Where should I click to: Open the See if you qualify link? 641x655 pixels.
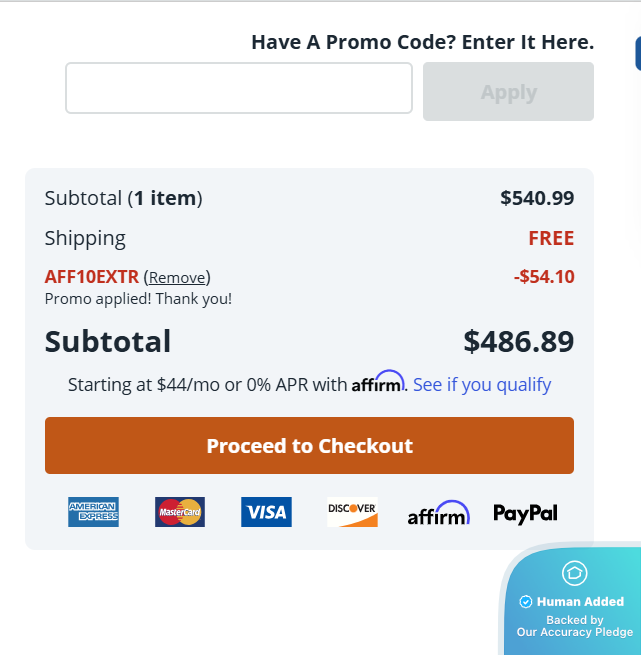coord(482,385)
